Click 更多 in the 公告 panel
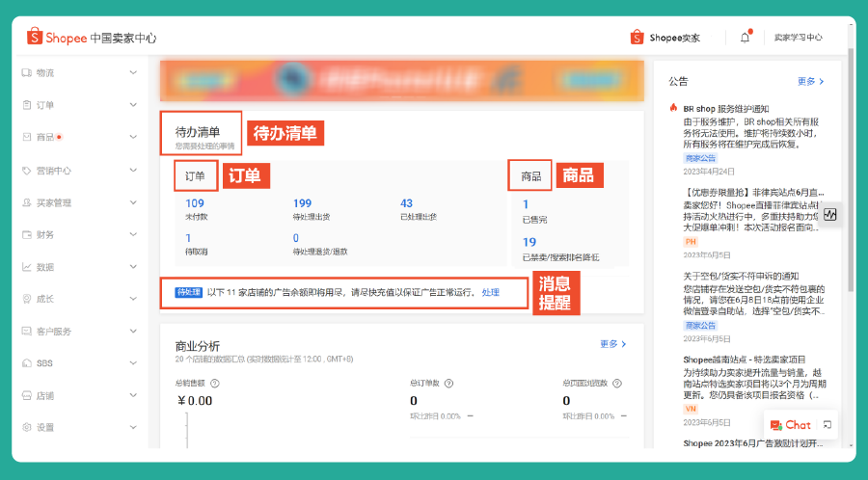Image resolution: width=868 pixels, height=480 pixels. pyautogui.click(x=810, y=81)
